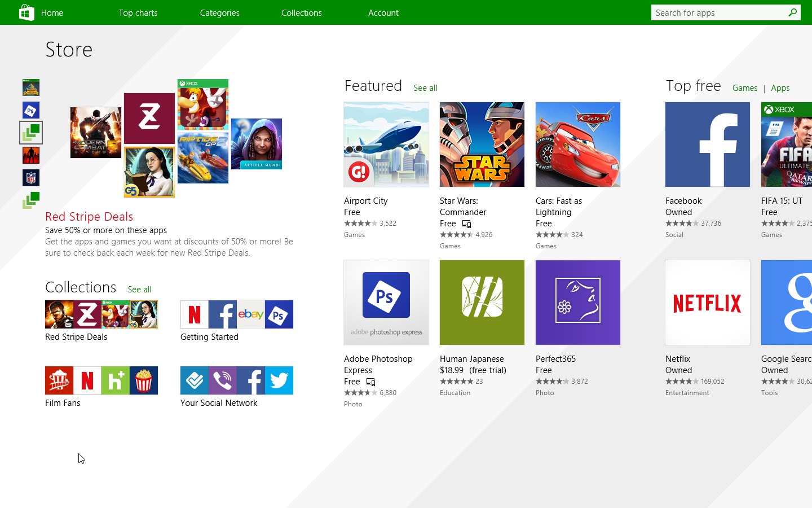
Task: Open the Categories menu
Action: pos(219,12)
